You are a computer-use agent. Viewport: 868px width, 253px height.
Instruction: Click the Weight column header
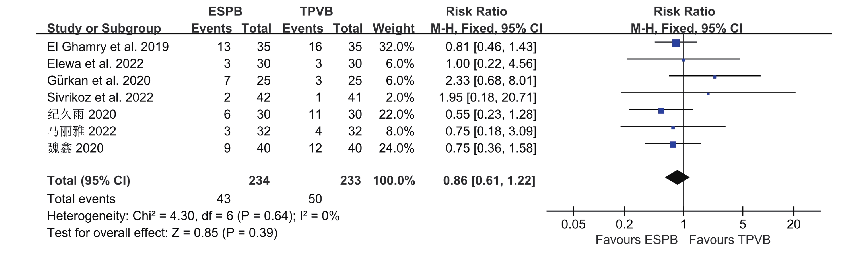coord(393,28)
